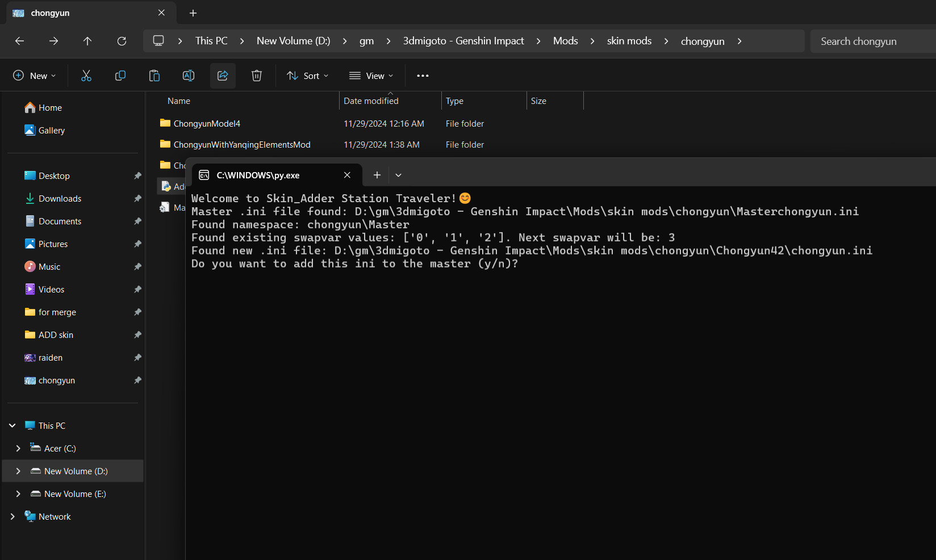Click the Share icon
Screen dimensions: 936x560
coord(222,75)
